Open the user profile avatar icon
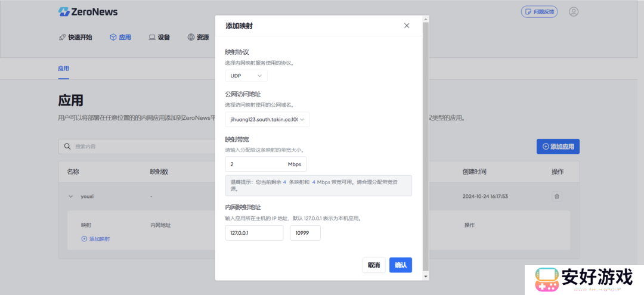Screen dimensions: 644x295 (574, 12)
